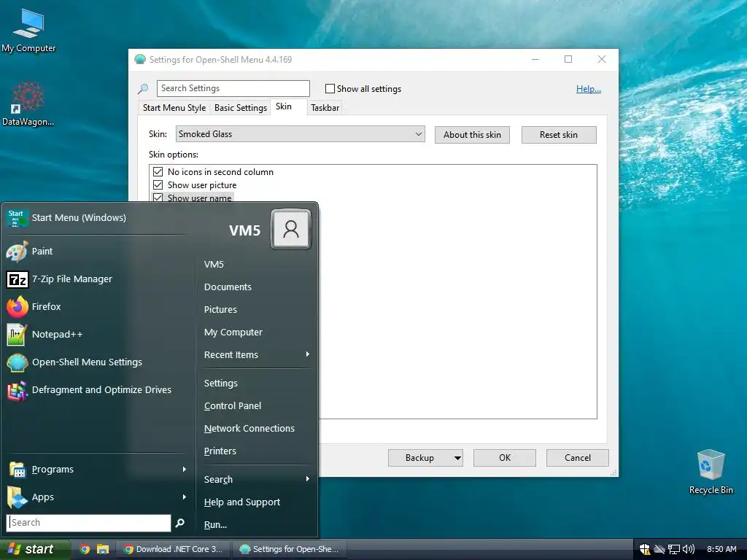Click the 8:50 AM taskbar clock
The width and height of the screenshot is (747, 560).
click(x=721, y=549)
